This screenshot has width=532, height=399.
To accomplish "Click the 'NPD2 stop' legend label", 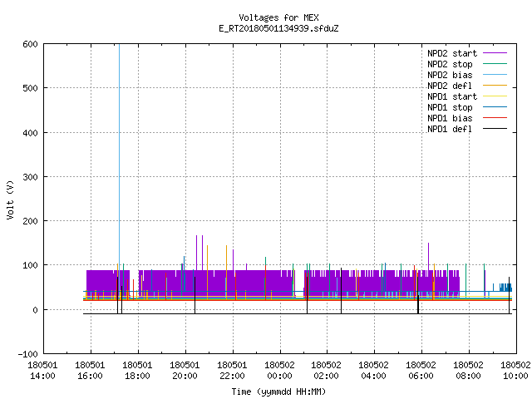I will (450, 64).
